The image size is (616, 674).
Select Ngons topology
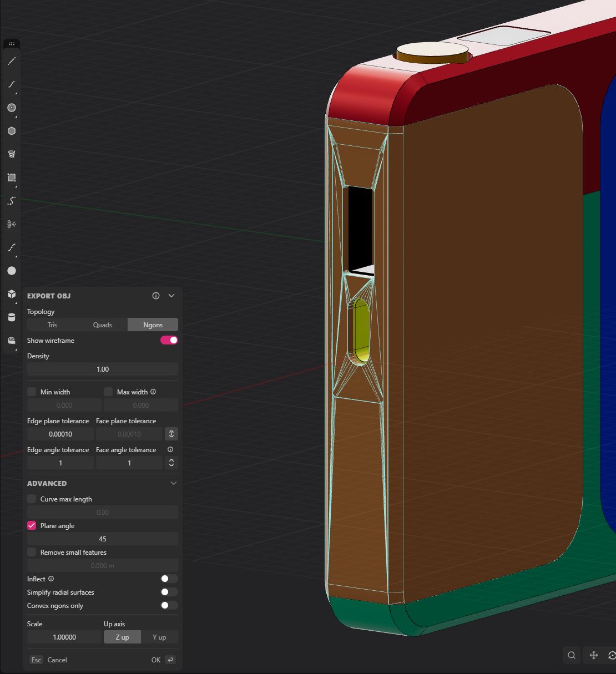153,325
